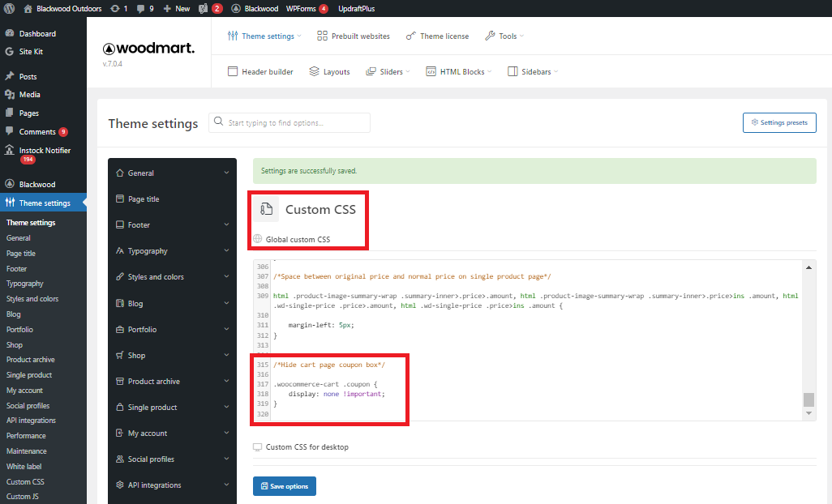
Task: Click the plus New content item
Action: [x=176, y=8]
